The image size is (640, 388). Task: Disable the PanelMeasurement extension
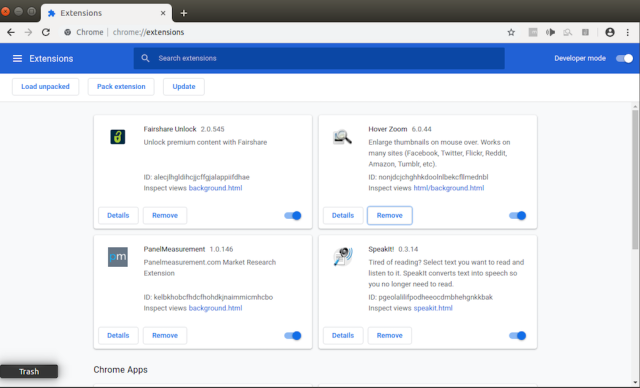tap(293, 335)
